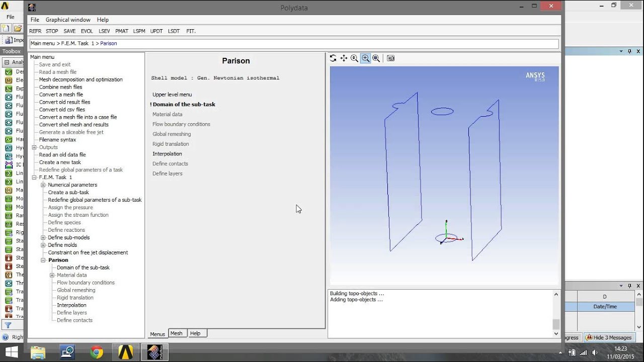Open the Workbench top panel dropdown arrow
The image size is (644, 362).
coord(621,51)
